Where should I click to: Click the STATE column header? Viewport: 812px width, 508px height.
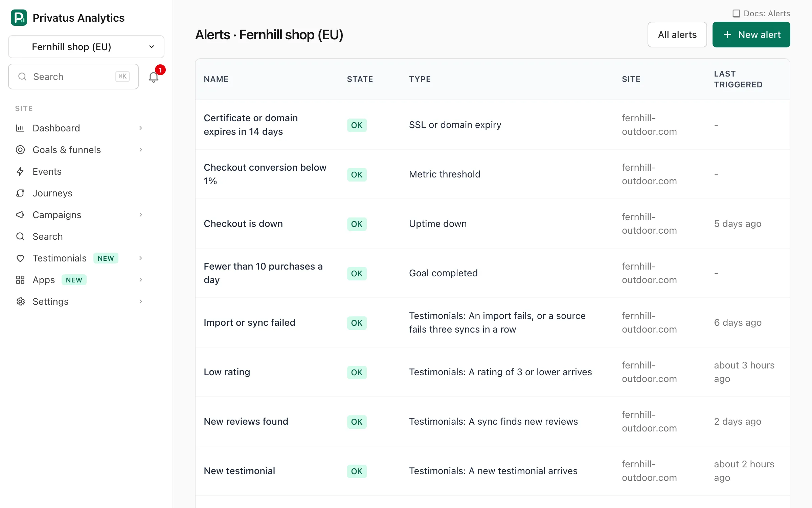tap(360, 79)
